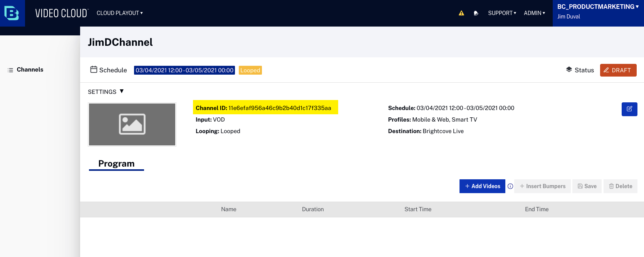Image resolution: width=644 pixels, height=257 pixels.
Task: Click the Status layers icon
Action: (569, 69)
